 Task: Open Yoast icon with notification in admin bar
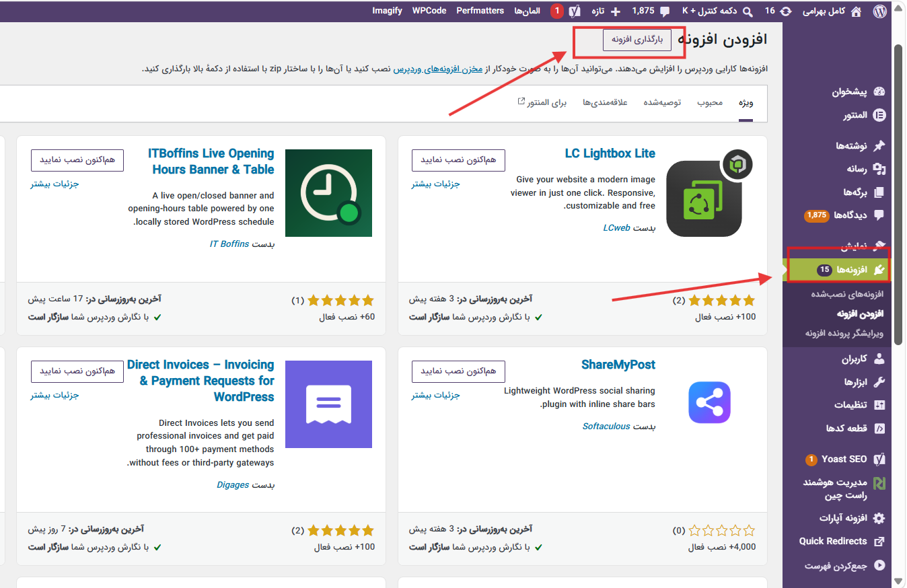[567, 11]
